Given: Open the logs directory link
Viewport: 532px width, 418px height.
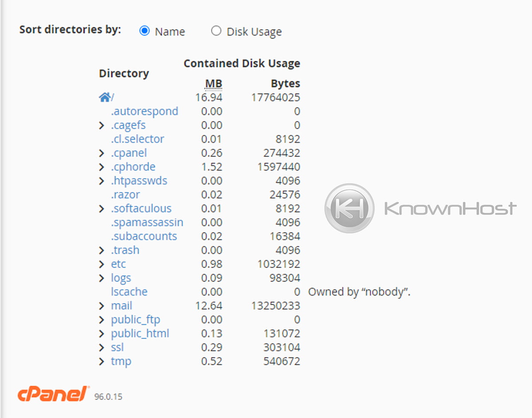Looking at the screenshot, I should point(121,278).
